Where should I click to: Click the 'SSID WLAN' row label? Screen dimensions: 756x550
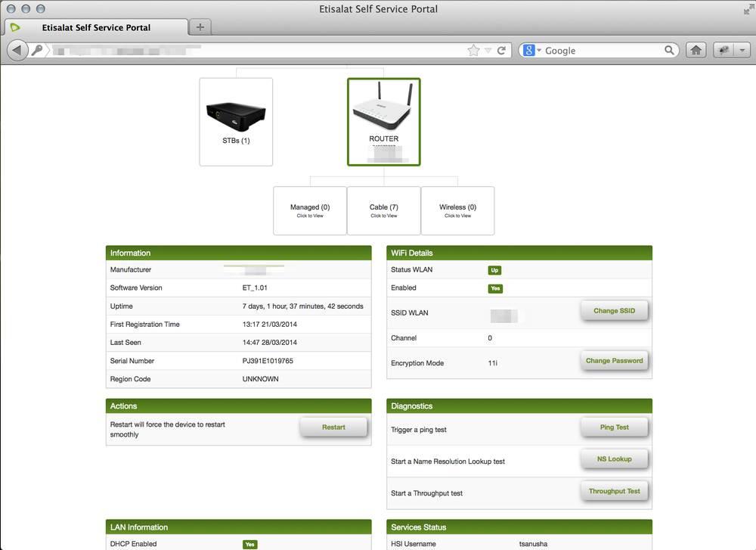click(x=409, y=313)
